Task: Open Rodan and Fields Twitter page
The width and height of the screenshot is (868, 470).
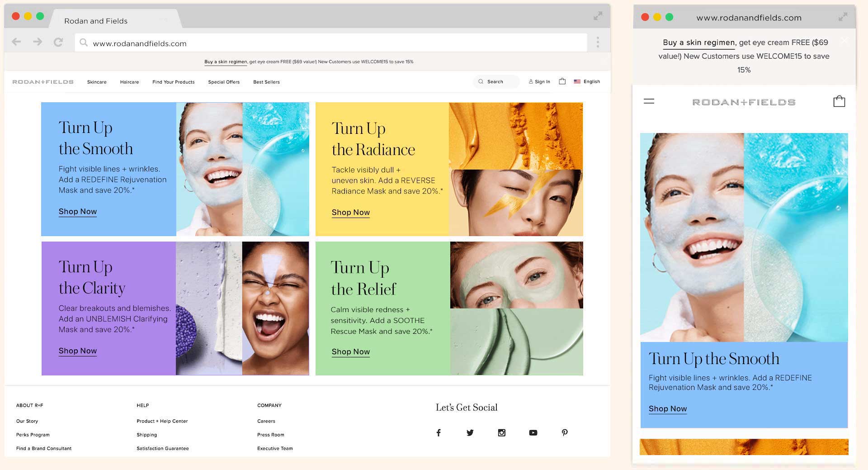Action: click(470, 433)
